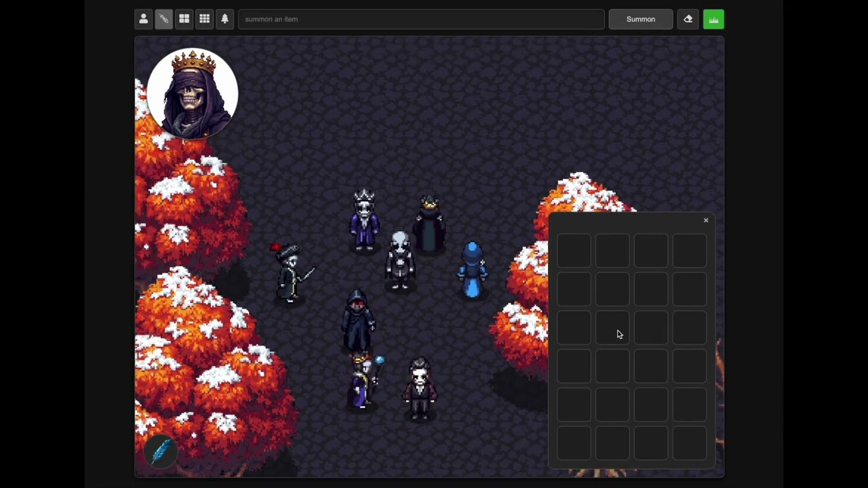Select the quill pen tool in toolbar
This screenshot has height=488, width=868.
(x=163, y=19)
